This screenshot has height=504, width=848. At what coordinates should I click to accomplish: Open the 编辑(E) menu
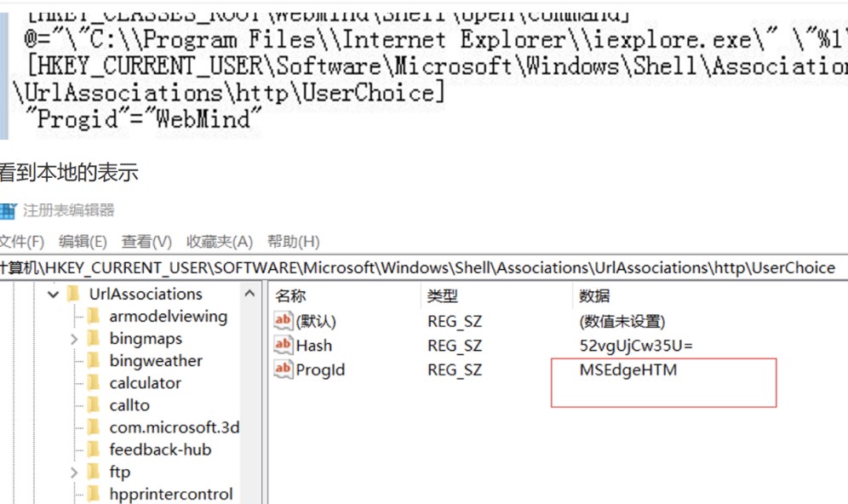tap(83, 241)
